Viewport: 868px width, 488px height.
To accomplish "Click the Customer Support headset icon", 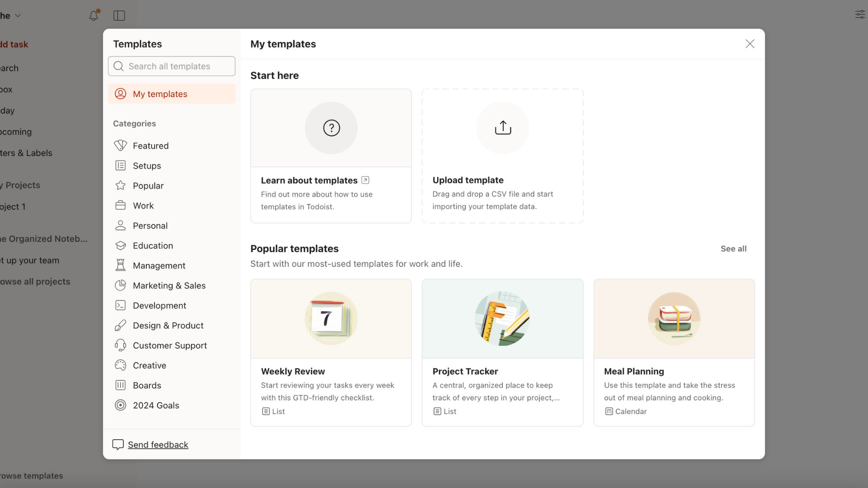I will point(120,345).
